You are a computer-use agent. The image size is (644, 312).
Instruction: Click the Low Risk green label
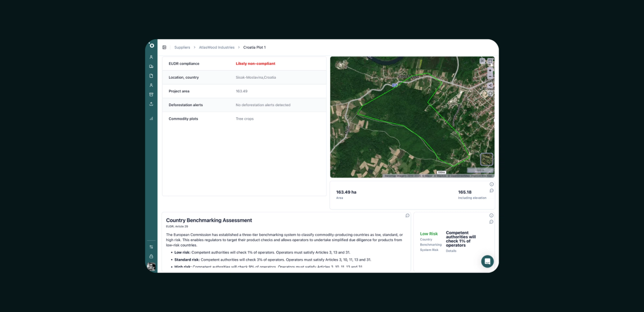(429, 234)
